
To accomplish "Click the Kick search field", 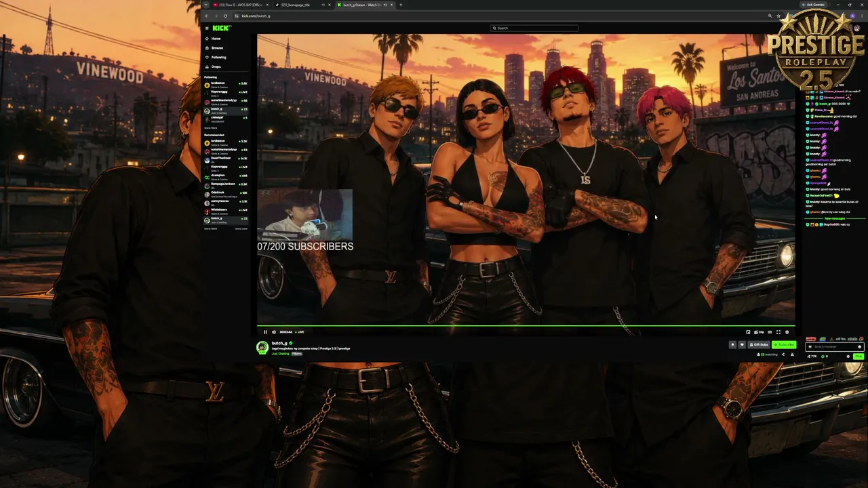I will pyautogui.click(x=535, y=28).
